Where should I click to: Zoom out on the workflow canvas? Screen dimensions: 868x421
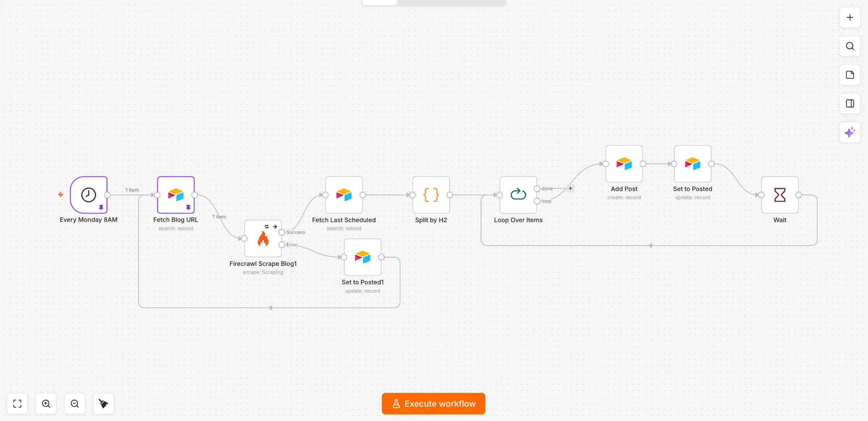click(75, 404)
